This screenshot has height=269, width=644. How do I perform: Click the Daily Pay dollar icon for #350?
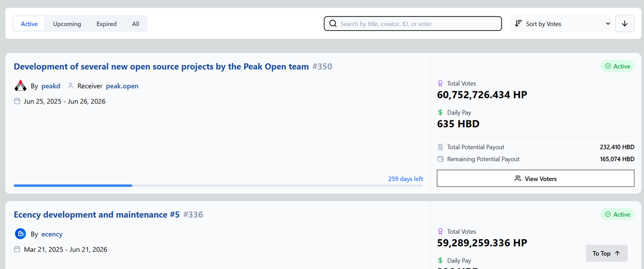(440, 113)
